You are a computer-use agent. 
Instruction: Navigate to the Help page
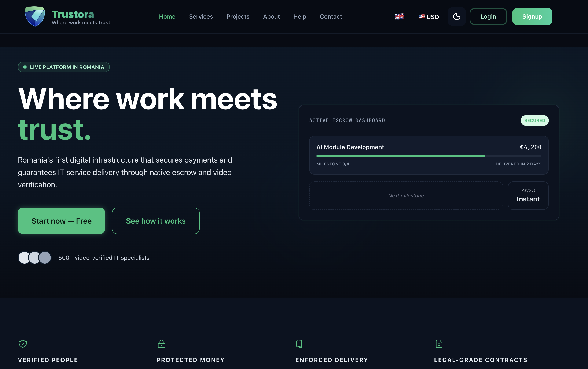pos(300,16)
